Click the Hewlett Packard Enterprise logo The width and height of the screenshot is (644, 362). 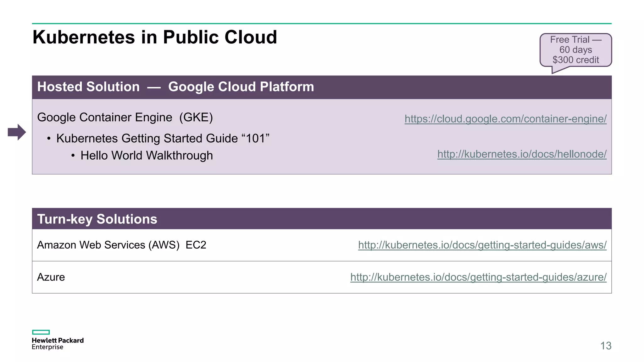(x=58, y=340)
